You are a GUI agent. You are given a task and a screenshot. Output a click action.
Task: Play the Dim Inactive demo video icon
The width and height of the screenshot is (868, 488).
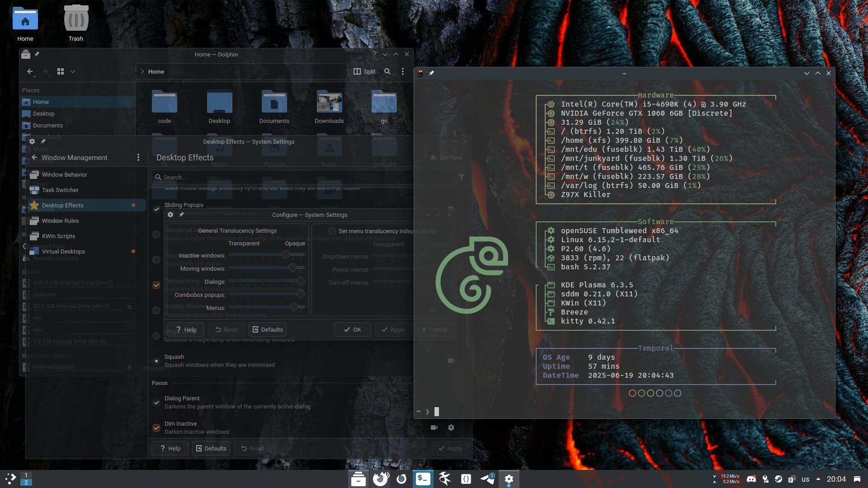click(434, 427)
